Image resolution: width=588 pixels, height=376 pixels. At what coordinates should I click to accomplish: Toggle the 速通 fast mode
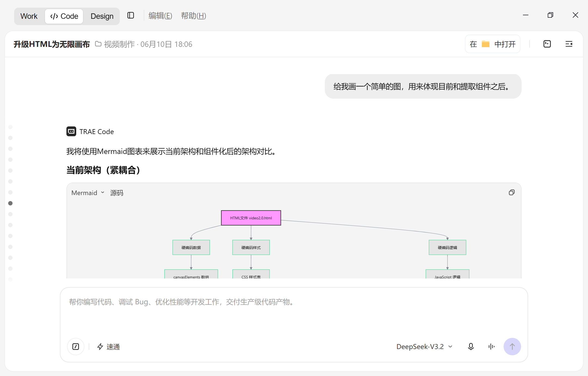[108, 347]
